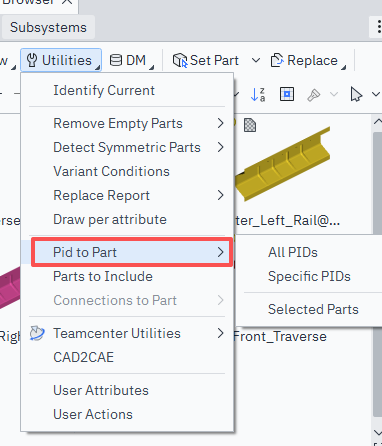Click the arrow pointer selection icon
Image resolution: width=382 pixels, height=446 pixels.
(356, 95)
